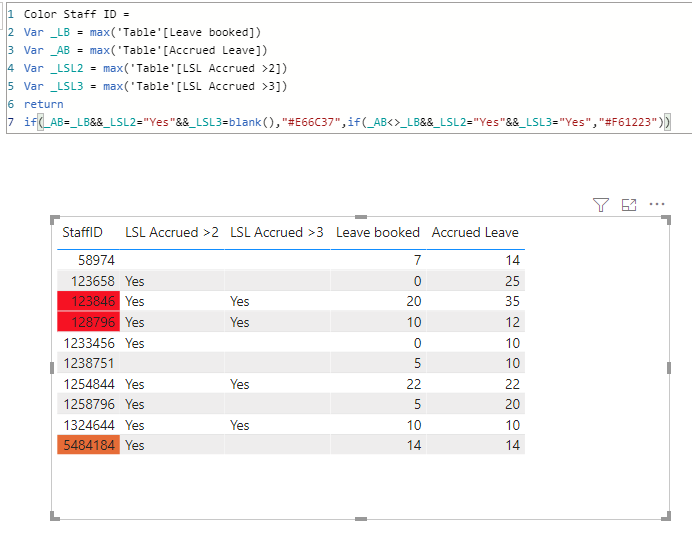Click the Focus mode icon
The width and height of the screenshot is (692, 536).
[629, 205]
